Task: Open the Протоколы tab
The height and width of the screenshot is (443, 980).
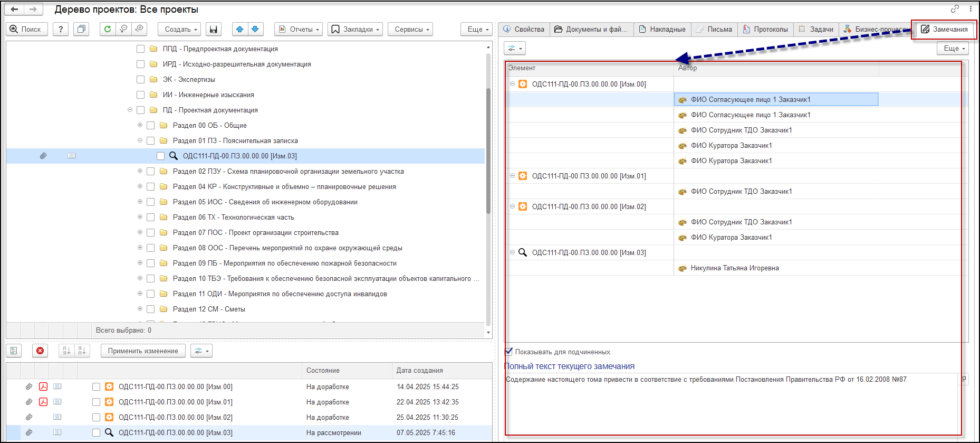Action: coord(765,29)
